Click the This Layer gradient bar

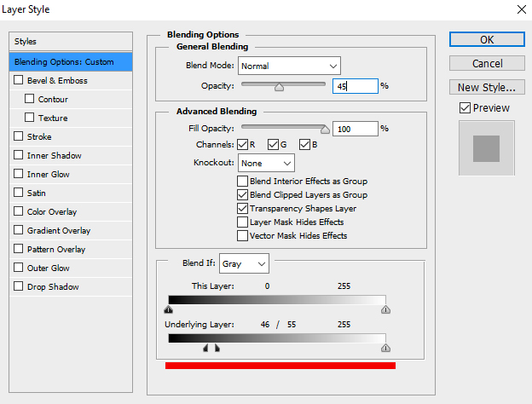(277, 300)
